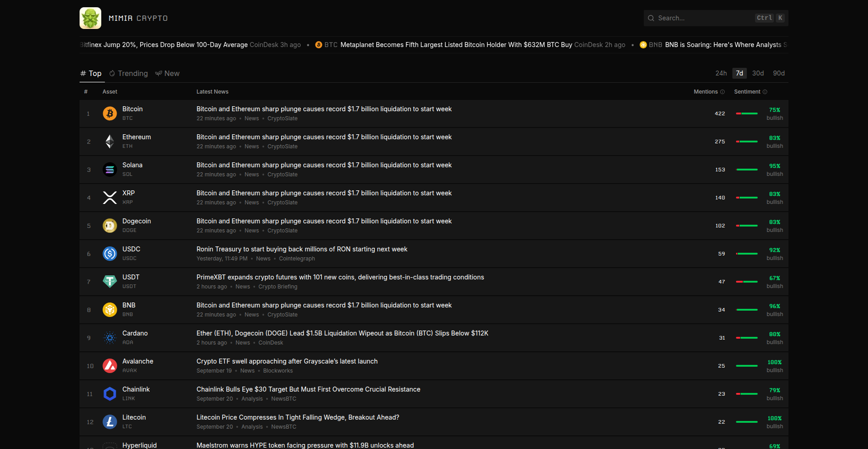
Task: Click the Avalanche coin icon
Action: click(110, 366)
